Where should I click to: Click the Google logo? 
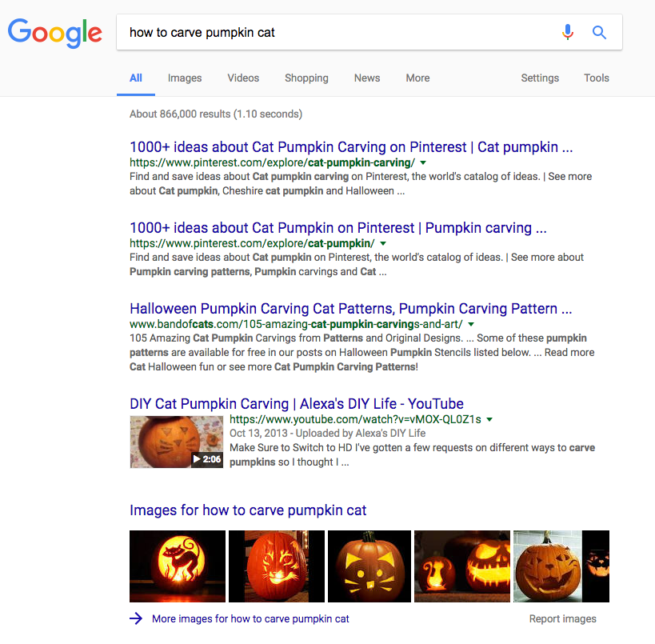point(54,33)
